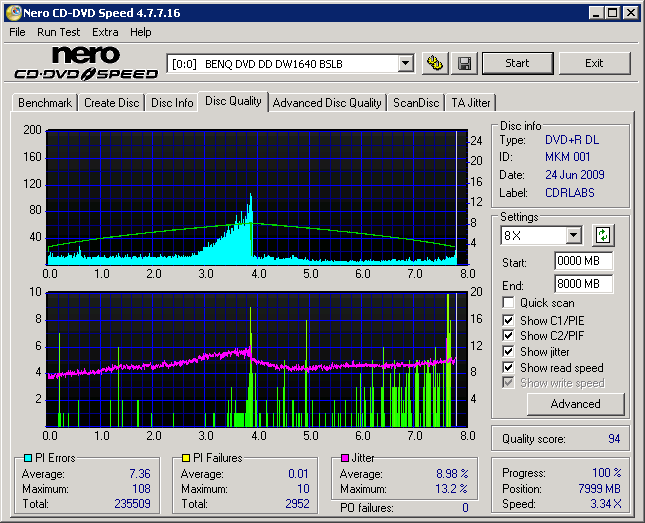Open the BENQ drive selection dropdown

point(405,63)
